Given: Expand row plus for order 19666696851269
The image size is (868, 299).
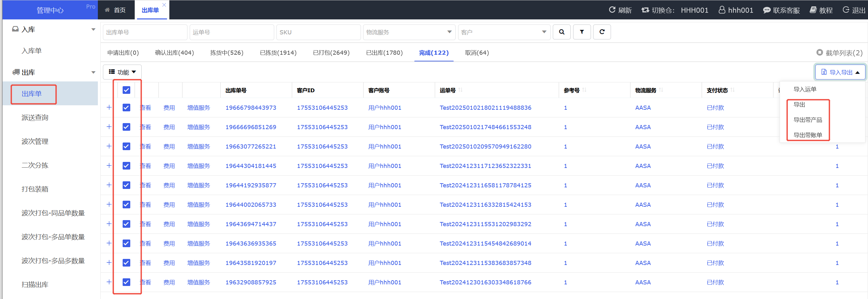Looking at the screenshot, I should click(x=109, y=127).
